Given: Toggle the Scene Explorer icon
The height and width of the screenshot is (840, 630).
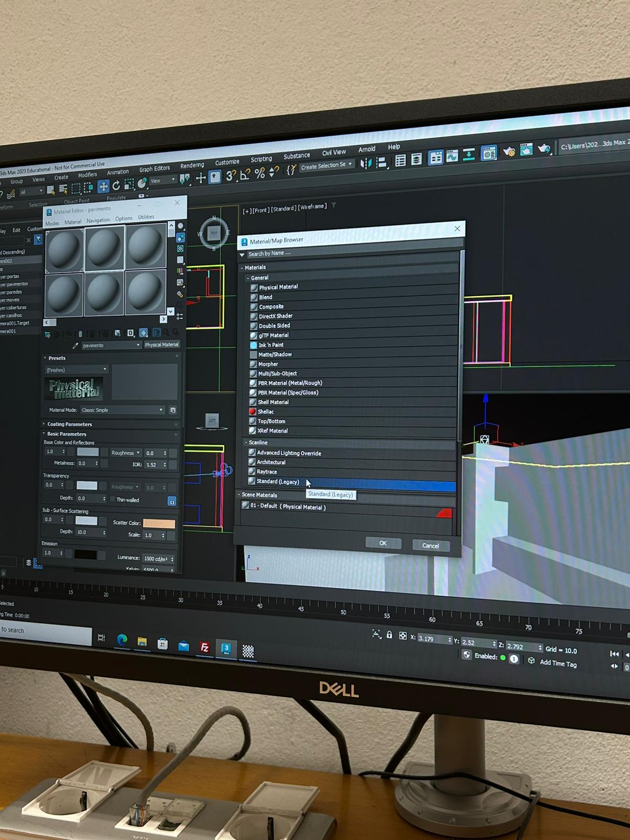Looking at the screenshot, I should 401,161.
